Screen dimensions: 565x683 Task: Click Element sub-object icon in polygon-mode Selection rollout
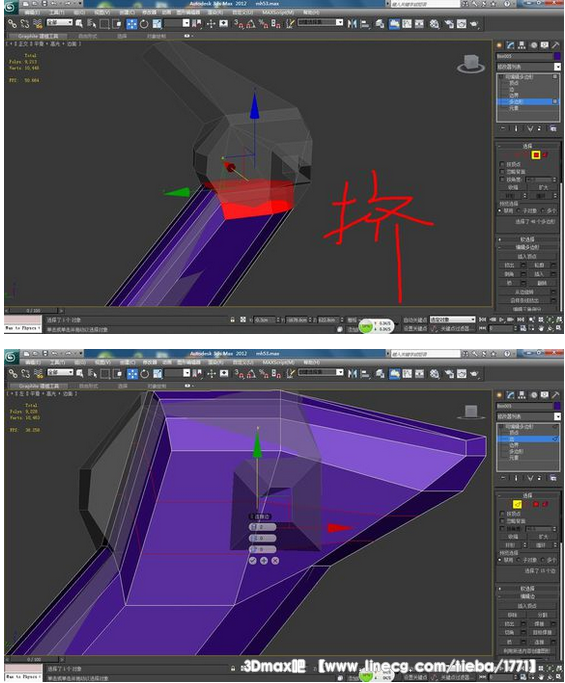[545, 155]
